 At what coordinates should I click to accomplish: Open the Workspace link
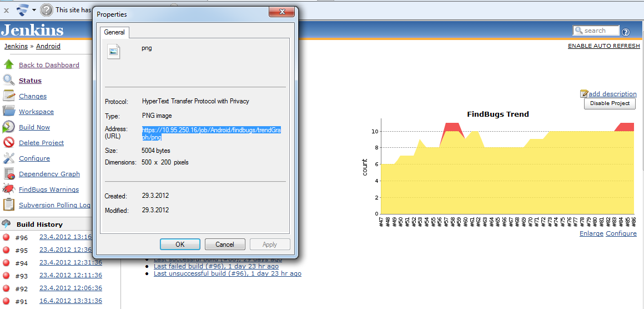tap(36, 112)
